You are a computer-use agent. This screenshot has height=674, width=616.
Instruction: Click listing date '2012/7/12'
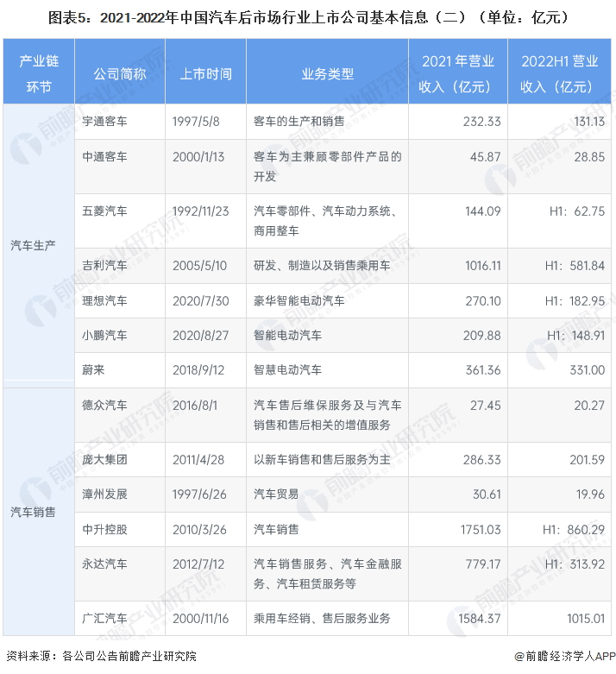click(x=198, y=564)
